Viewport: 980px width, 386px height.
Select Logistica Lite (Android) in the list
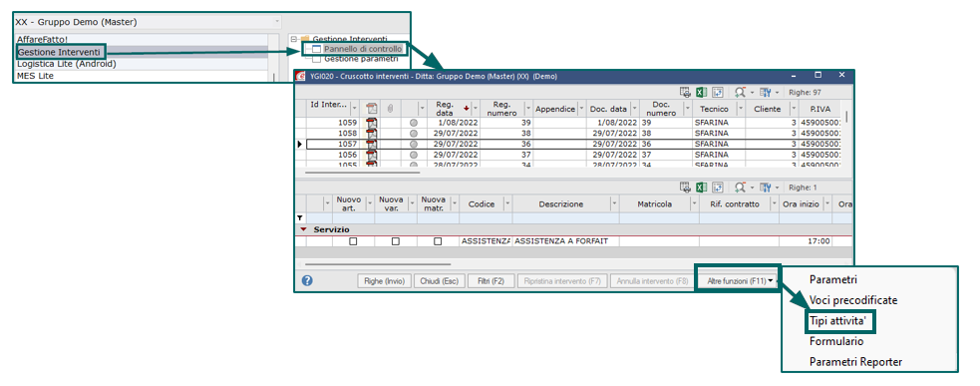[143, 64]
